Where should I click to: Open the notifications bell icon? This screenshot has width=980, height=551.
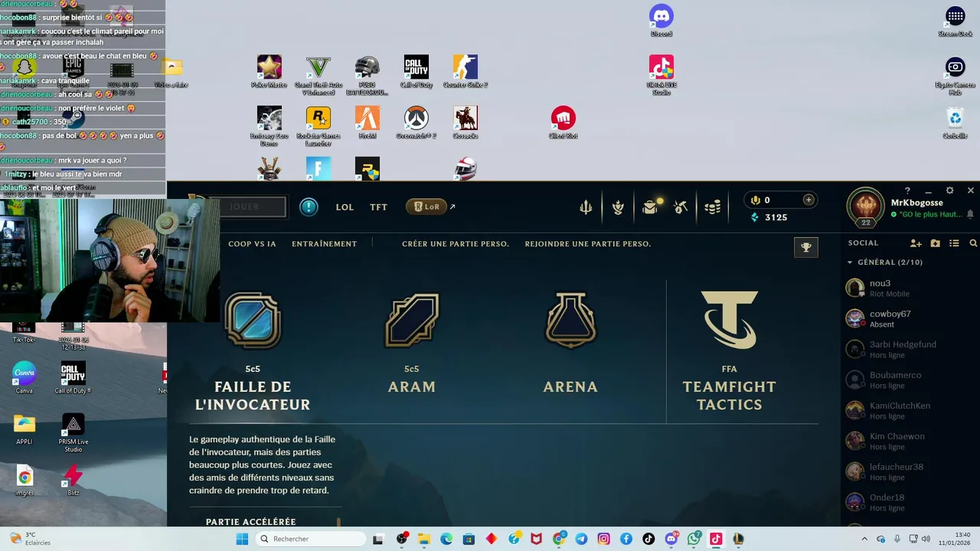pyautogui.click(x=971, y=215)
